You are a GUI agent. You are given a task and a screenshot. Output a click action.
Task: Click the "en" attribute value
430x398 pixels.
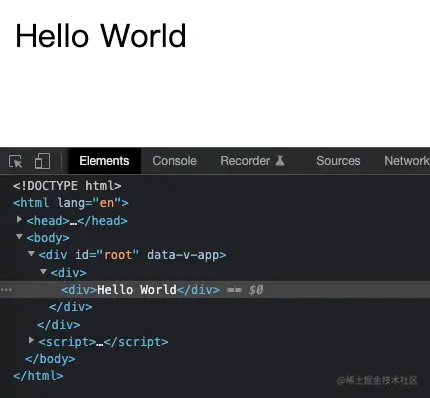click(x=107, y=203)
